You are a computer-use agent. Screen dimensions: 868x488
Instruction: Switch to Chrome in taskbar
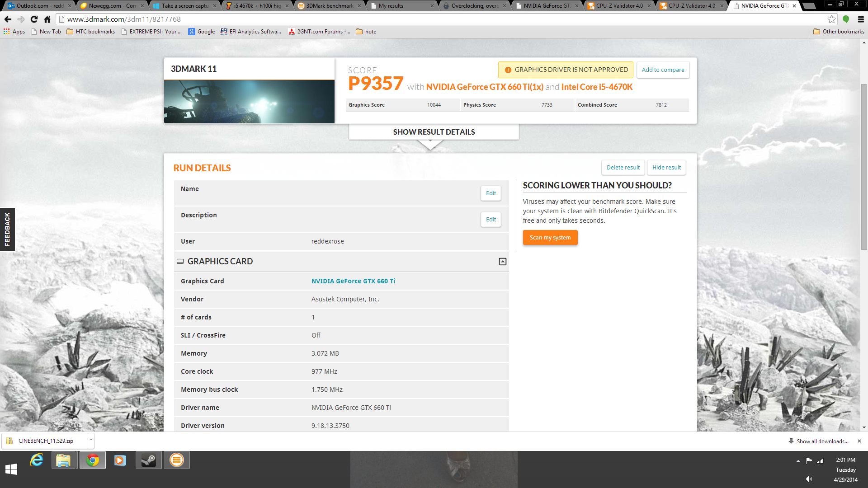pos(93,460)
